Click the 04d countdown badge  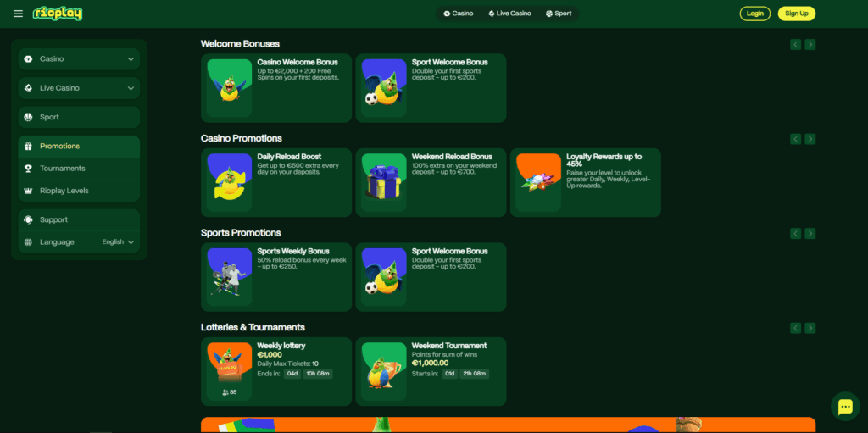tap(292, 374)
